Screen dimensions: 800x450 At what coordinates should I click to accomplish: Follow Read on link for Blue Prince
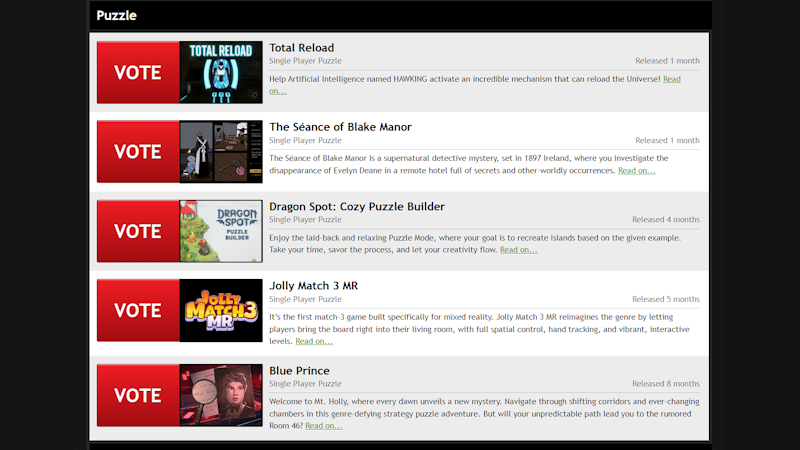324,426
